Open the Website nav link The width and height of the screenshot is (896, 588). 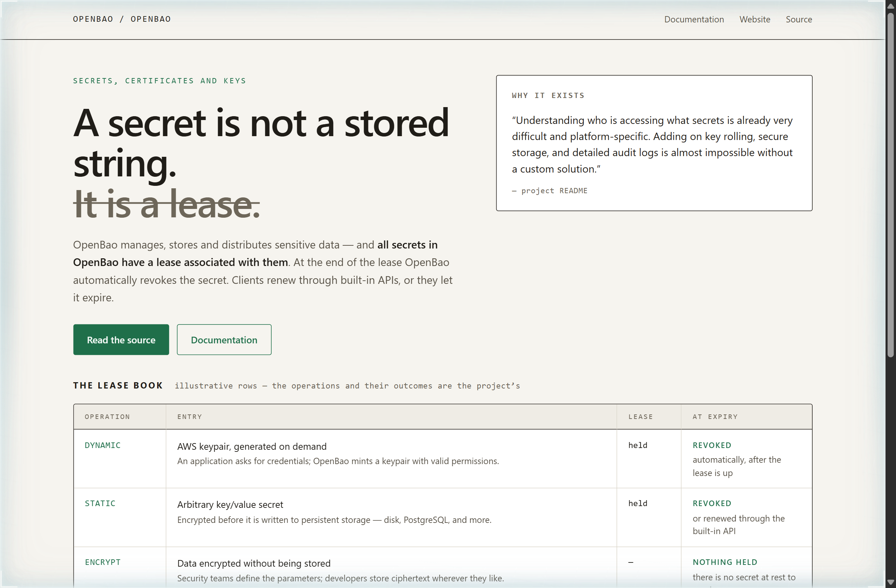click(x=755, y=19)
